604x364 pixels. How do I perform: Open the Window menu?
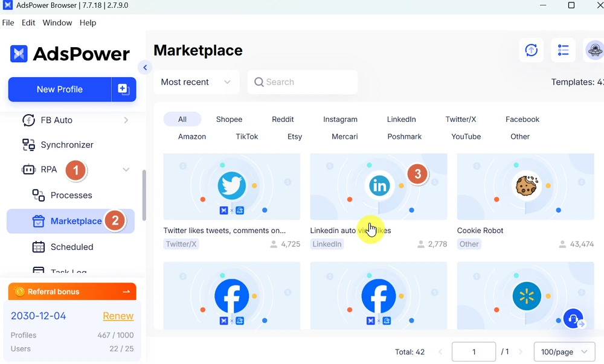(x=57, y=23)
